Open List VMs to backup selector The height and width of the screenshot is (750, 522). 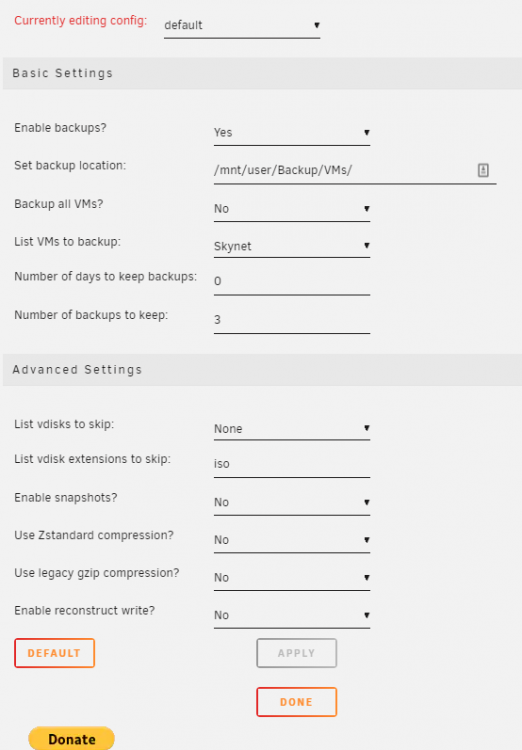pos(291,246)
